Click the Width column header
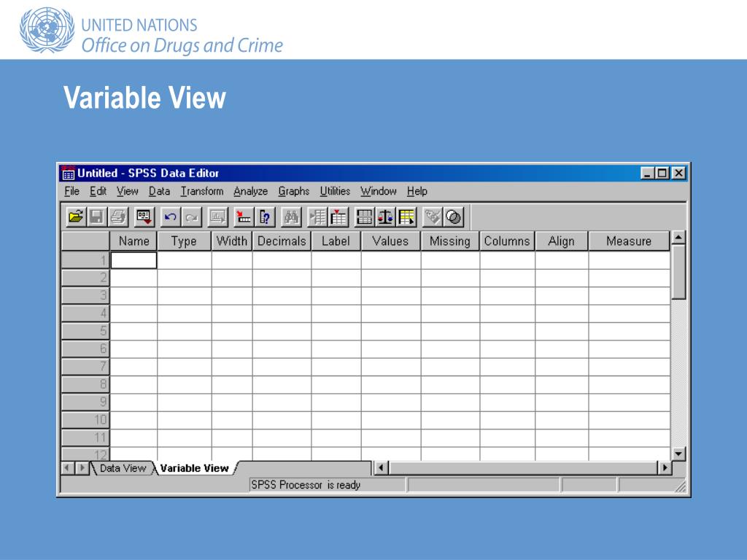The image size is (747, 560). [232, 241]
